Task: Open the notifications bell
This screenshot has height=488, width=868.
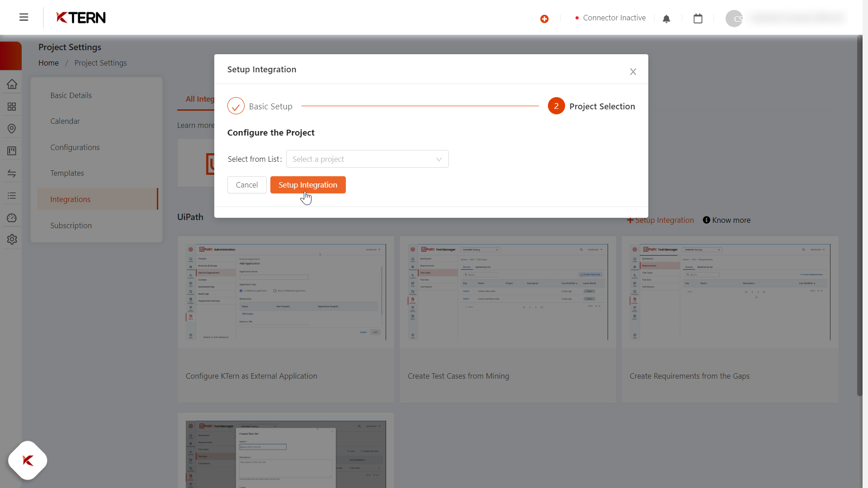Action: [x=666, y=19]
